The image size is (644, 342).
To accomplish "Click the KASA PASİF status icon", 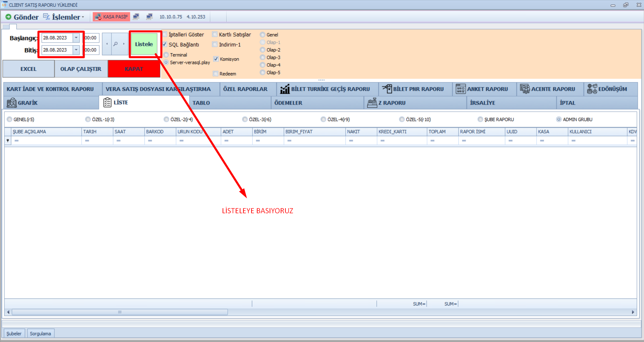I will click(x=98, y=17).
